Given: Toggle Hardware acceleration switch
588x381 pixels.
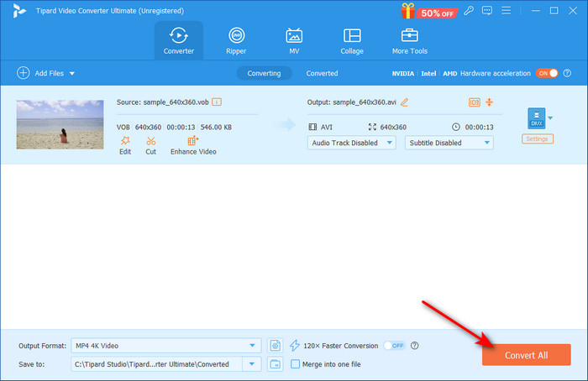Looking at the screenshot, I should (547, 73).
